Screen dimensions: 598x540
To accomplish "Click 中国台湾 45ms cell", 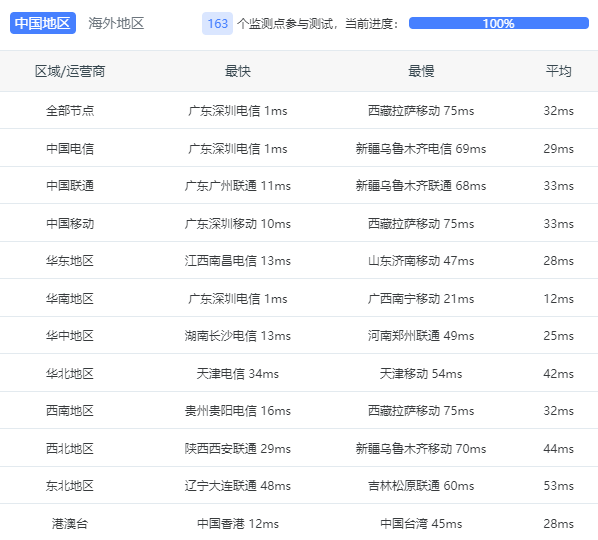I will pos(421,524).
